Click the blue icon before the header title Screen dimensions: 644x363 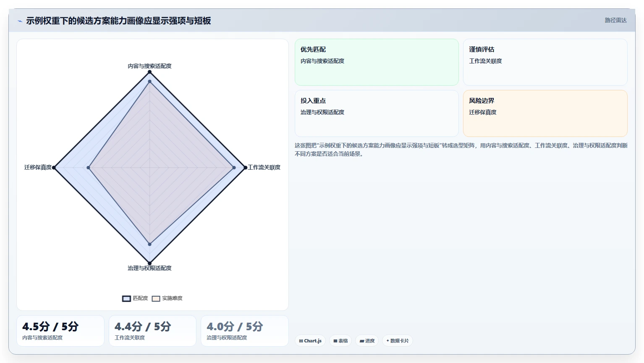click(x=20, y=21)
